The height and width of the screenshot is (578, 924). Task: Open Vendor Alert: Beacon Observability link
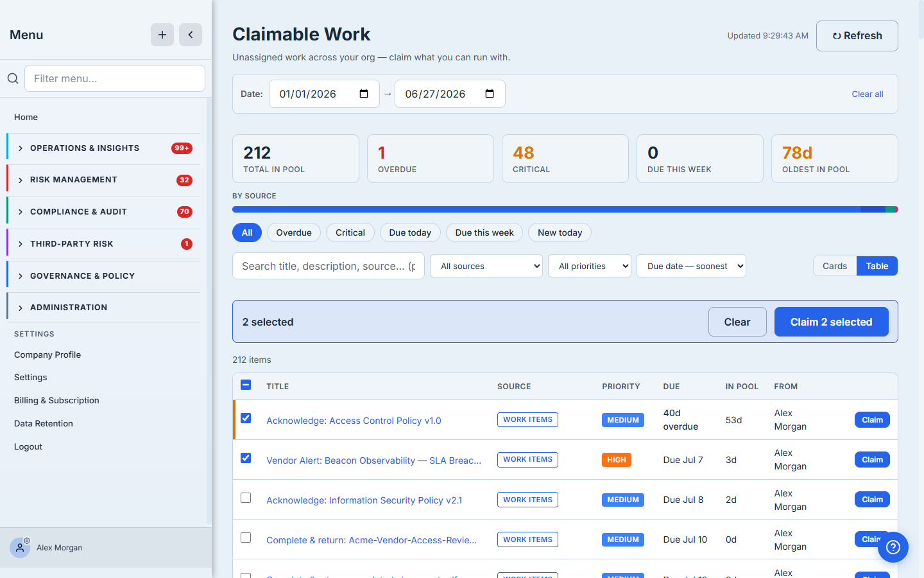point(373,460)
